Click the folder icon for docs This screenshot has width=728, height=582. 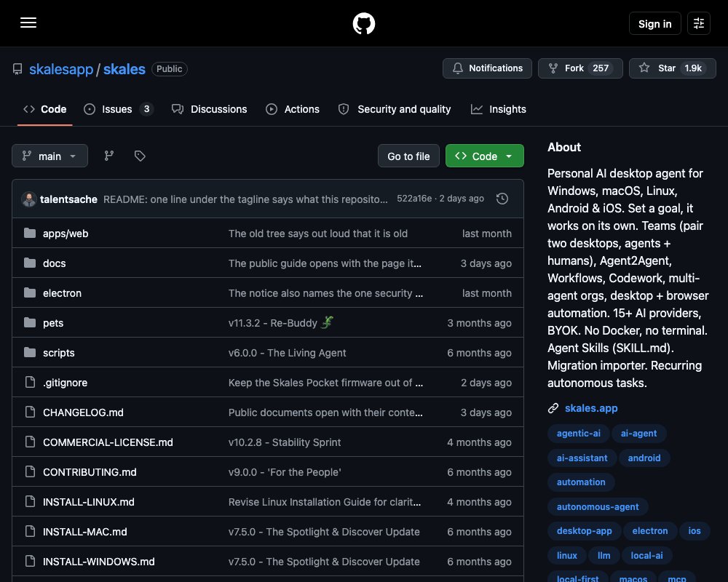pyautogui.click(x=30, y=263)
